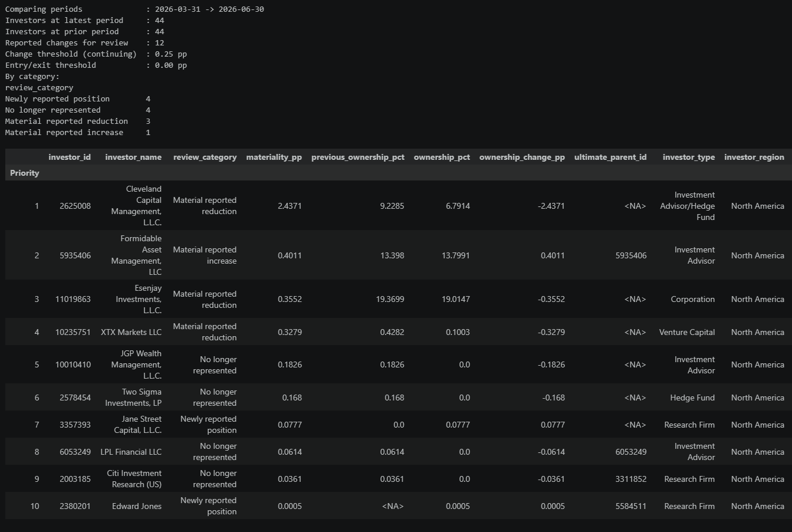Screen dimensions: 792x532
Task: Select investor ID 10235751
Action: tap(73, 332)
